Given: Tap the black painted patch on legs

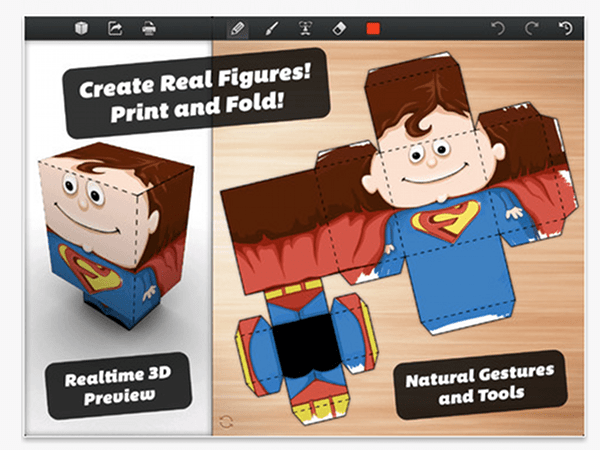Looking at the screenshot, I should [306, 346].
